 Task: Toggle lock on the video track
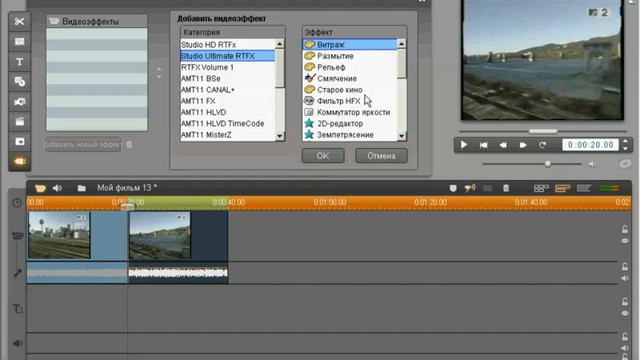625,229
